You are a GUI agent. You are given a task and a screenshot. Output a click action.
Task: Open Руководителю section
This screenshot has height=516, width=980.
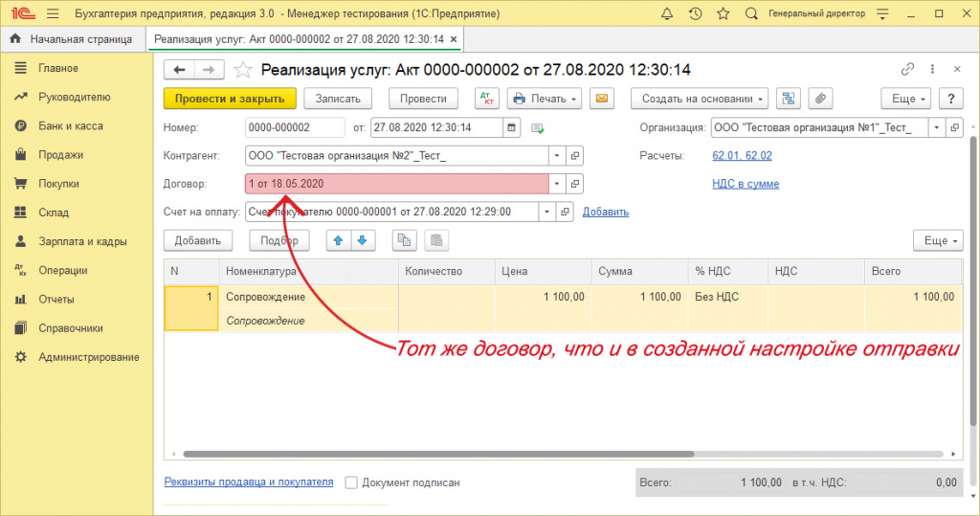tap(75, 97)
